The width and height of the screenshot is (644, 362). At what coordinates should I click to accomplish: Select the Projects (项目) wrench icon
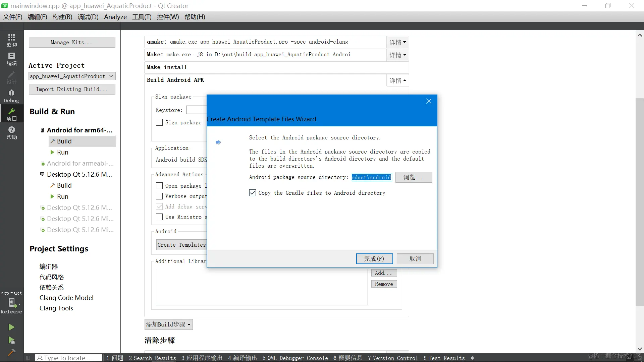(x=11, y=114)
